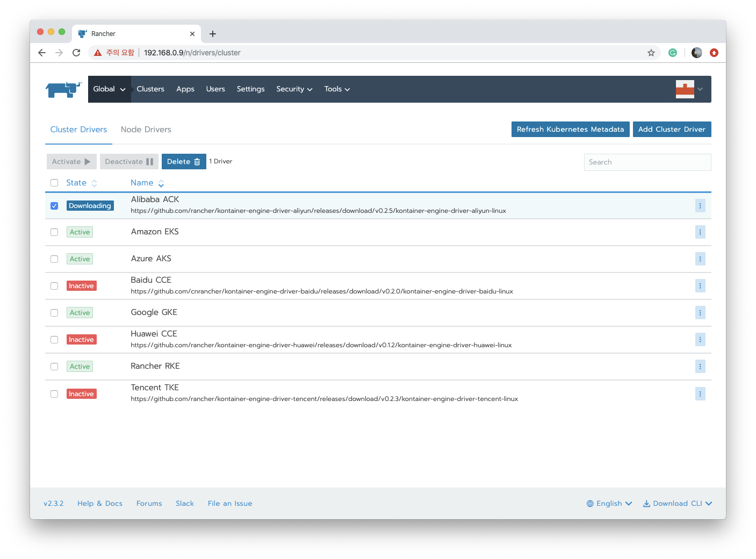
Task: Open actions menu for Azure AKS row
Action: (700, 259)
